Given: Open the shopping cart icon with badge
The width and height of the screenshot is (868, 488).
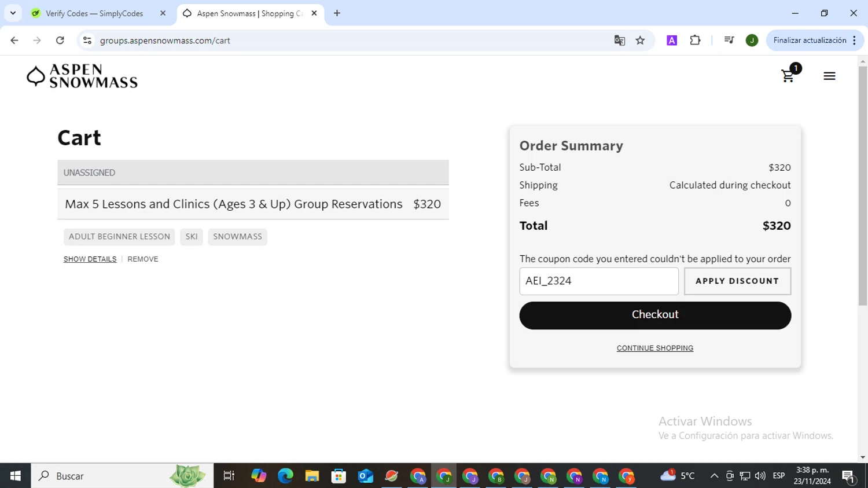Looking at the screenshot, I should (790, 74).
